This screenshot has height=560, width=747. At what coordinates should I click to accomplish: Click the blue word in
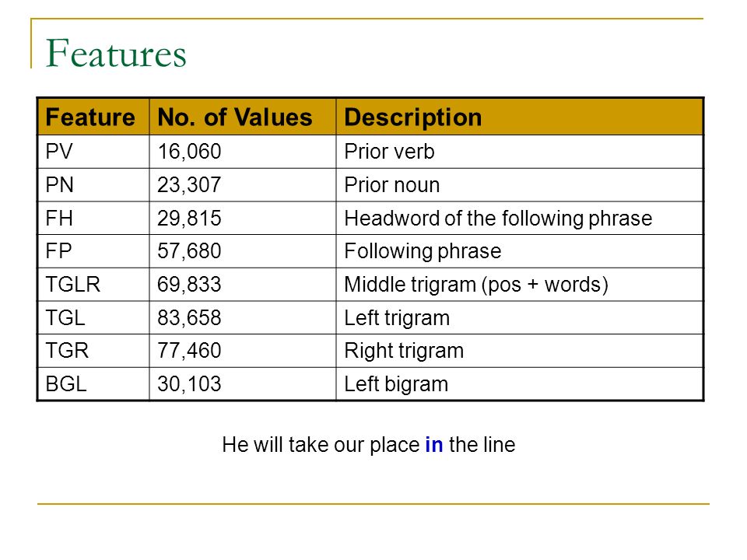pyautogui.click(x=434, y=445)
